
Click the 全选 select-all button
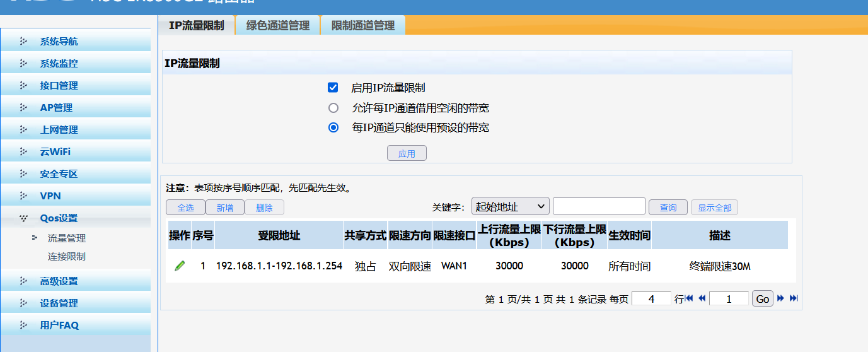coord(185,208)
